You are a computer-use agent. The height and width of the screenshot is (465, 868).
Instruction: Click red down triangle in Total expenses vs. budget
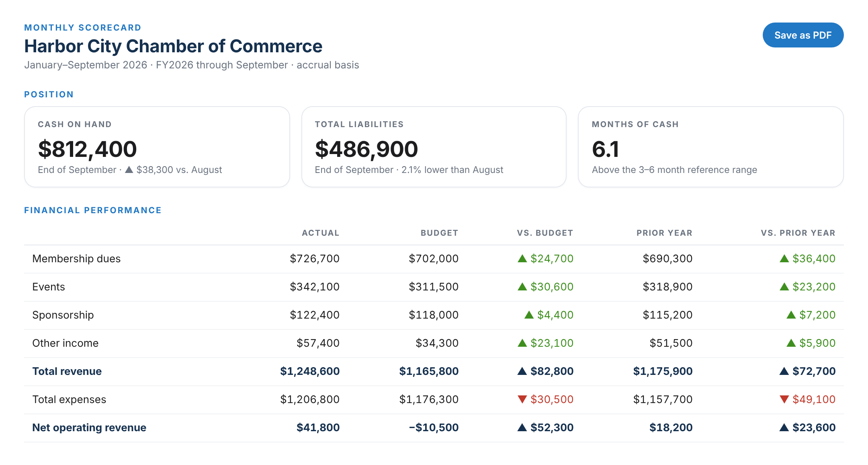point(522,399)
